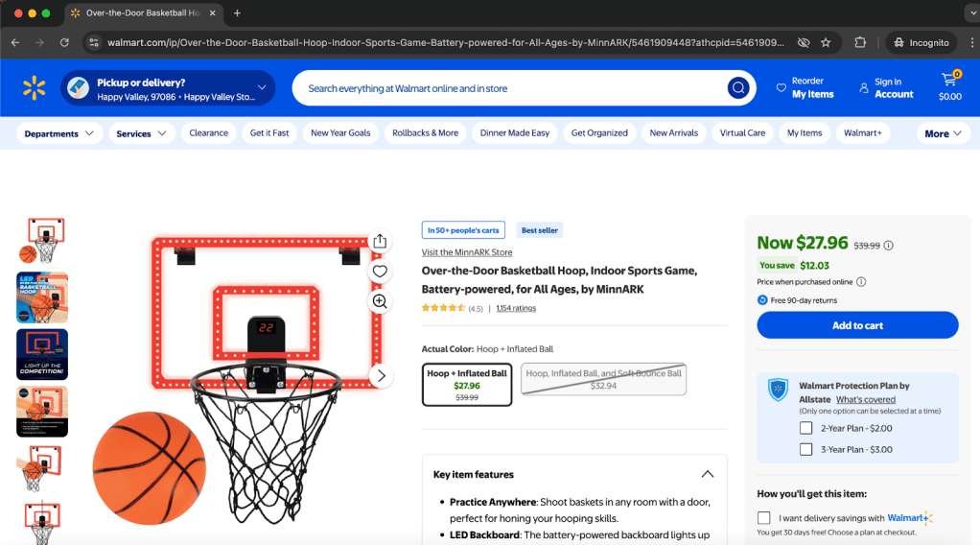Bookmark this page with star icon

[x=826, y=42]
